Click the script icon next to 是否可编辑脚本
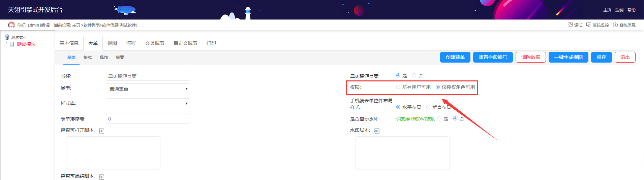Image resolution: width=644 pixels, height=180 pixels. pos(101,177)
